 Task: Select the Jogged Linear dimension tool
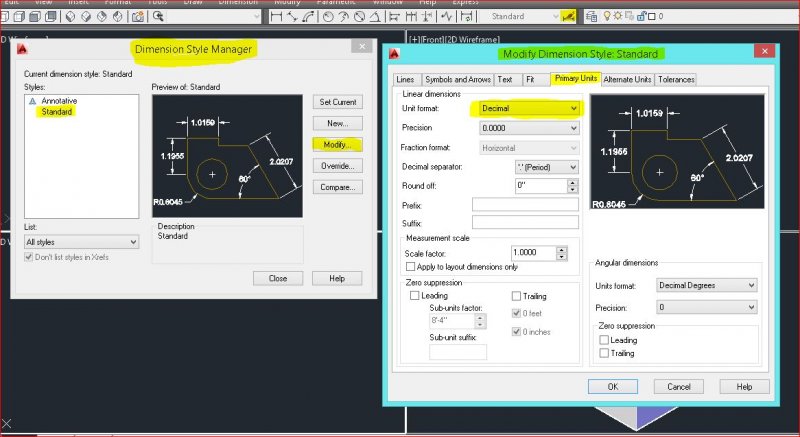pyautogui.click(x=446, y=16)
